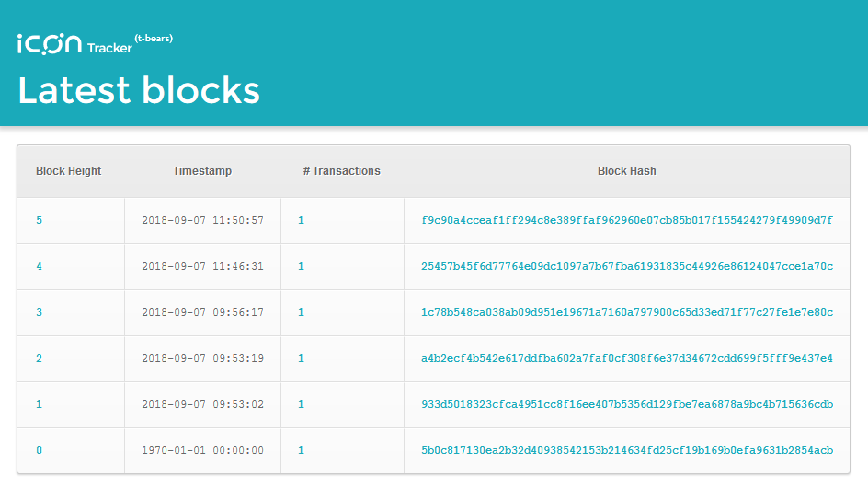Image resolution: width=868 pixels, height=494 pixels.
Task: View transaction count for block 5
Action: [302, 221]
